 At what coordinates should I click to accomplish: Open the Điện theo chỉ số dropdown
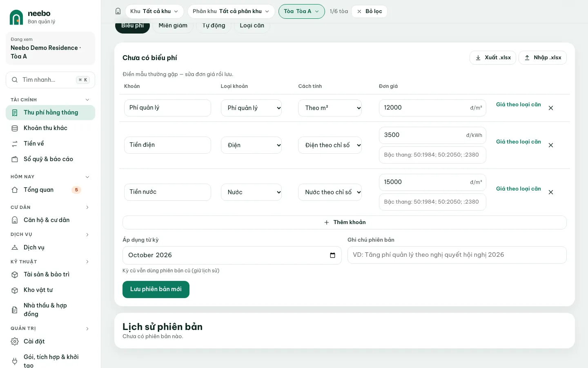[x=330, y=145]
